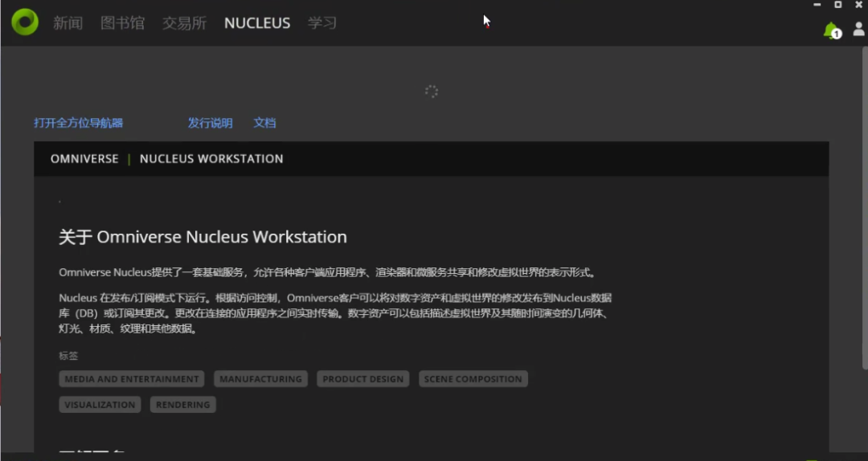Choose the SCENE COMPOSITION tag

pyautogui.click(x=473, y=379)
